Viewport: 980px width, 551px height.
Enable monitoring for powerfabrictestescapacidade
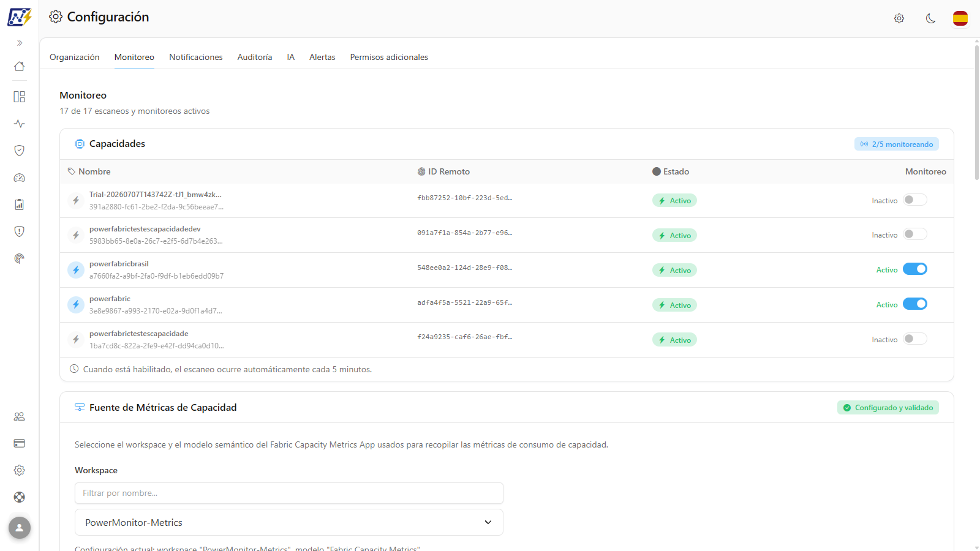pyautogui.click(x=914, y=339)
